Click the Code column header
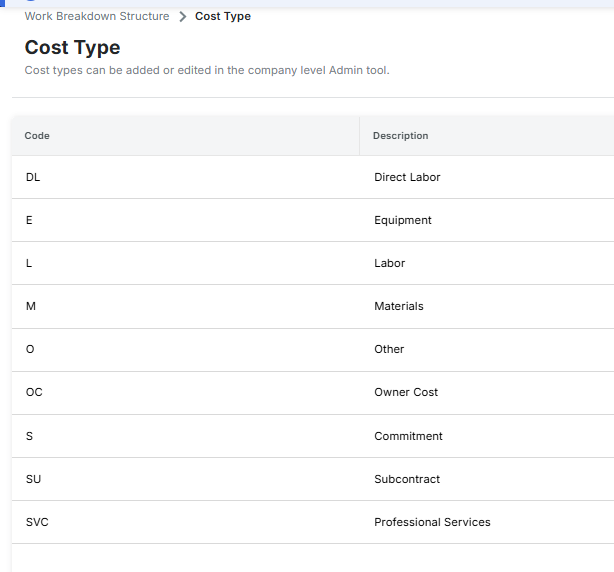 38,136
